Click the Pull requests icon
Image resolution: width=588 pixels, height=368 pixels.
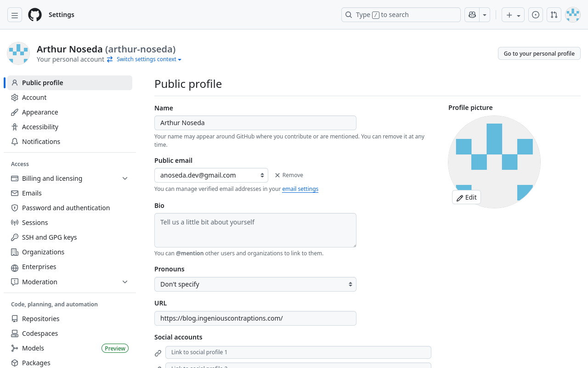click(x=554, y=14)
